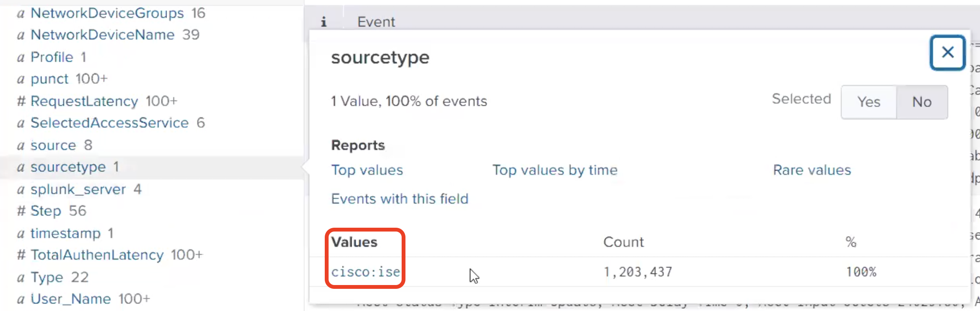Viewport: 980px width, 311px height.
Task: Open the Rare values report
Action: tap(812, 170)
